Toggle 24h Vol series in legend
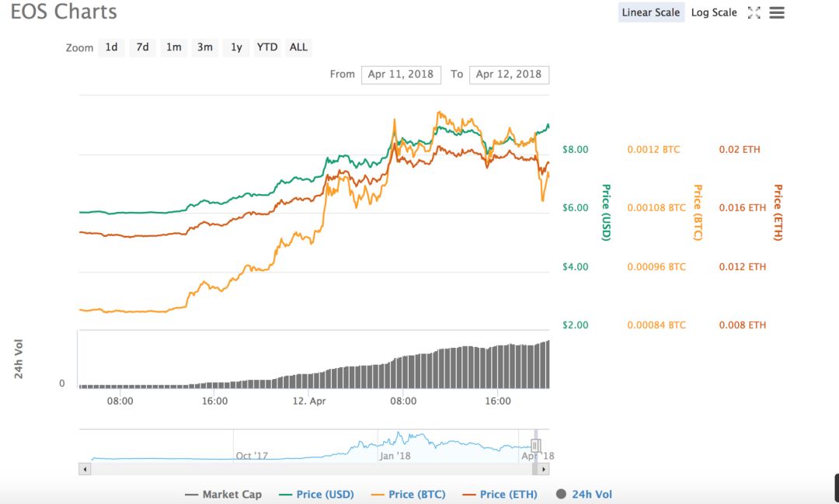This screenshot has height=504, width=839. (583, 495)
